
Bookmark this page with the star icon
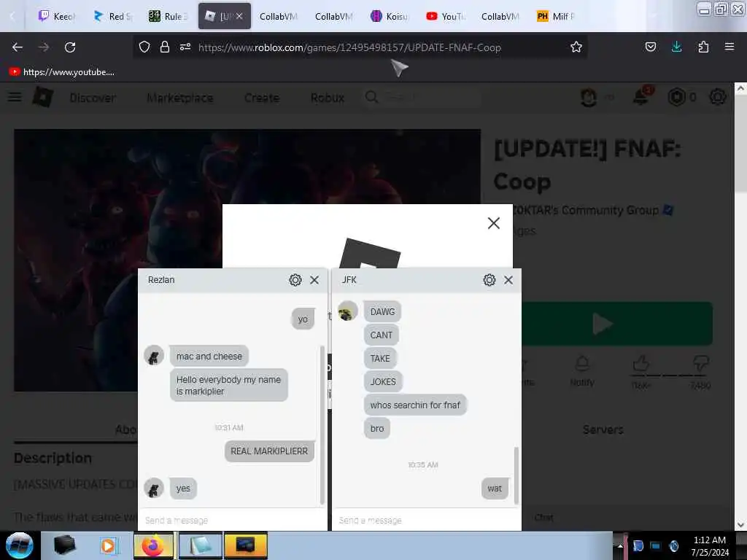[x=576, y=47]
